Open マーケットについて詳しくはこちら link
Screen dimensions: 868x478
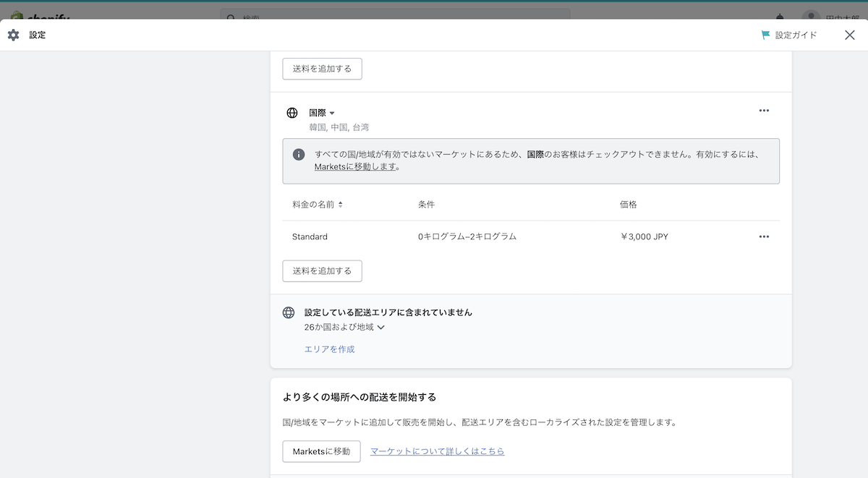pos(438,451)
